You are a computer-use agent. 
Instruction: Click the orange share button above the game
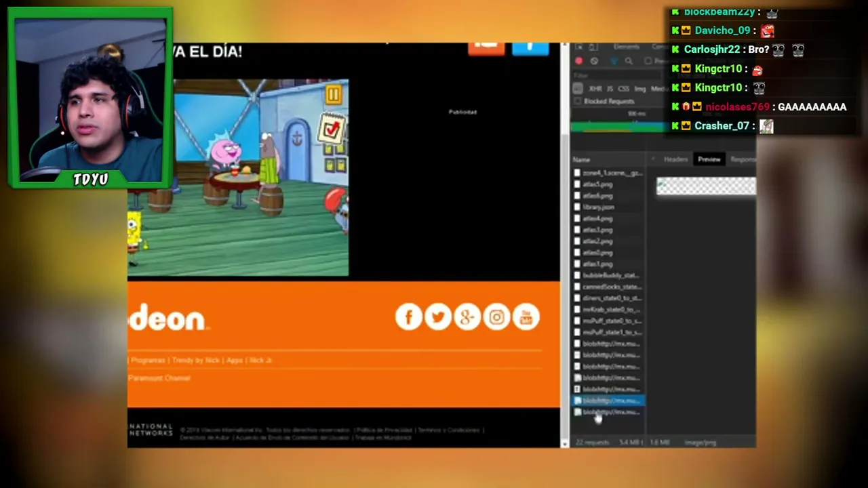(x=486, y=47)
